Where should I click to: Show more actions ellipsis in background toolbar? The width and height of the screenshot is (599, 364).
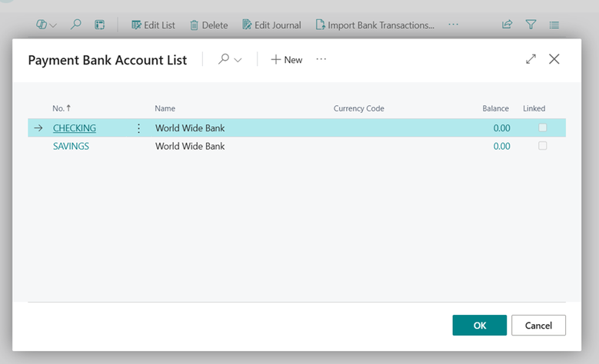pos(453,25)
